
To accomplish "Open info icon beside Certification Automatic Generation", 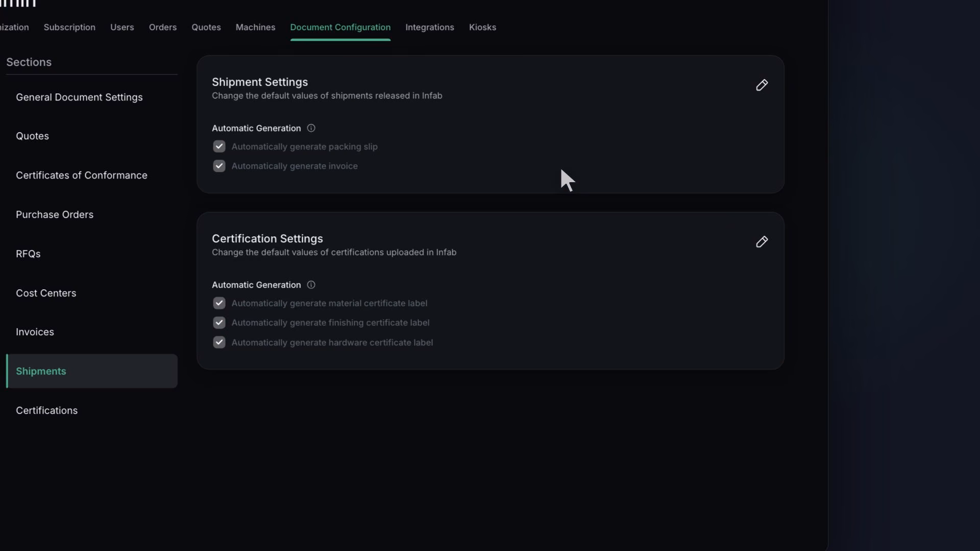I will (311, 285).
